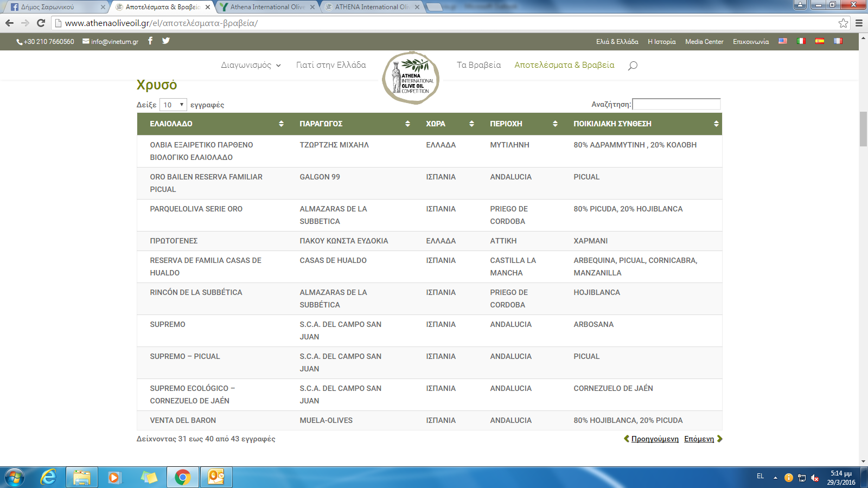Open Τα Βραβεία menu item
Screen dimensions: 868x488
pyautogui.click(x=478, y=65)
